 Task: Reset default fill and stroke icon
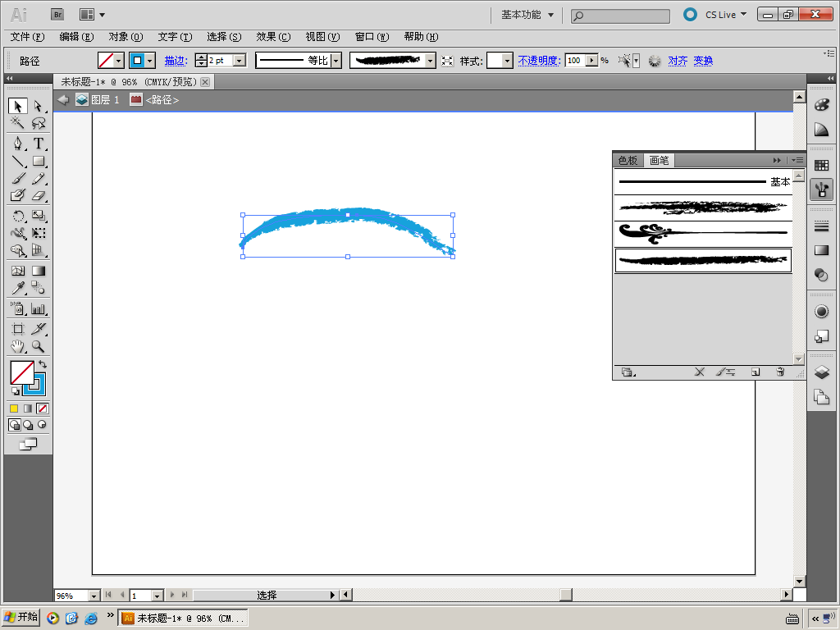pos(16,391)
